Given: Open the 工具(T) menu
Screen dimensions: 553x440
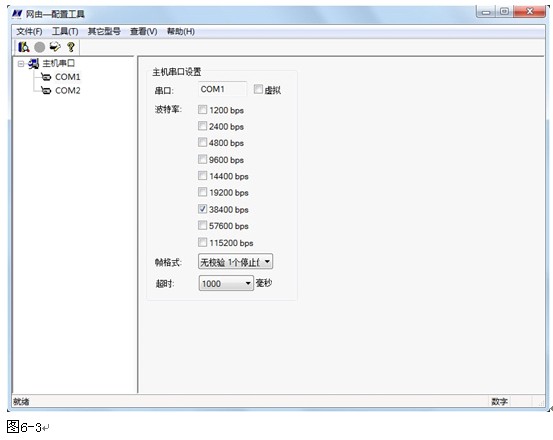Looking at the screenshot, I should coord(65,31).
